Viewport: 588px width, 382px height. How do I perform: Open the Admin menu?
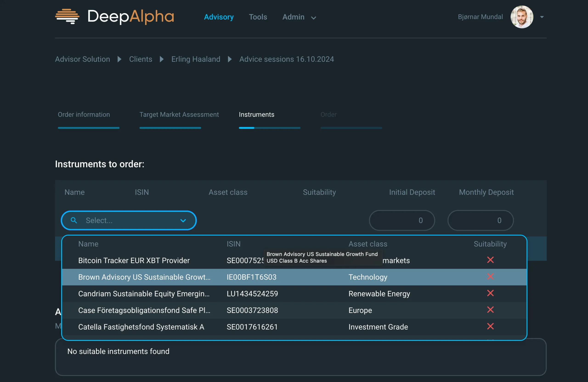(293, 17)
